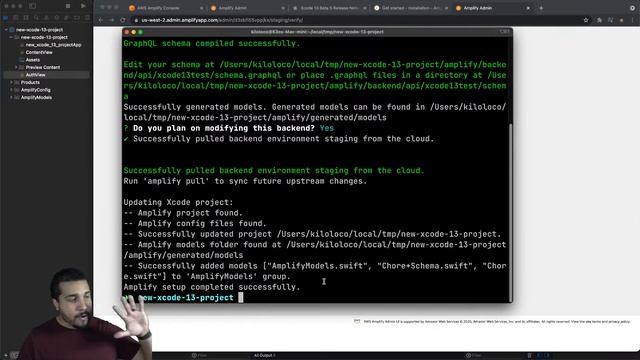Click the terminal window title bar

tap(317, 32)
